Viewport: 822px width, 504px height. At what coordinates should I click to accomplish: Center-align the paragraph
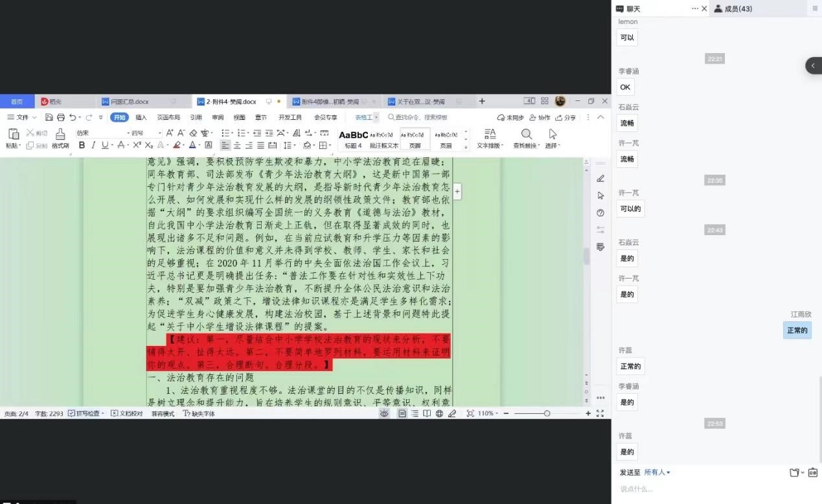237,145
